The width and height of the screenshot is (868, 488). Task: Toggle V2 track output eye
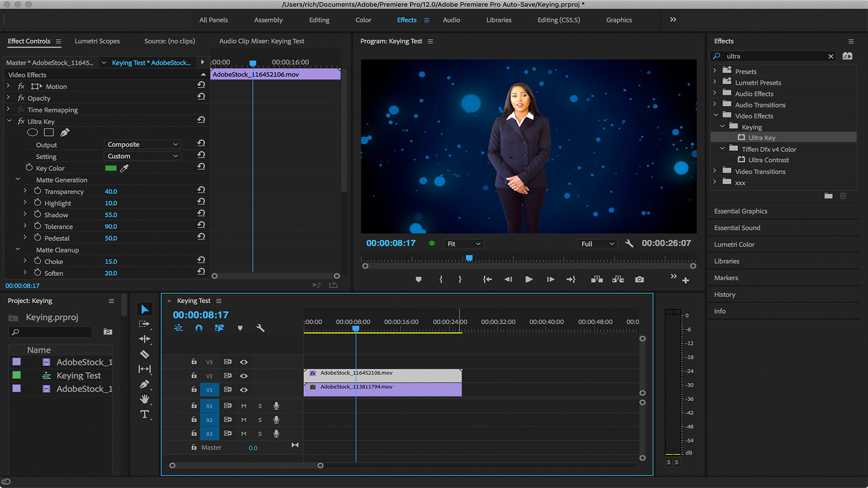click(244, 376)
